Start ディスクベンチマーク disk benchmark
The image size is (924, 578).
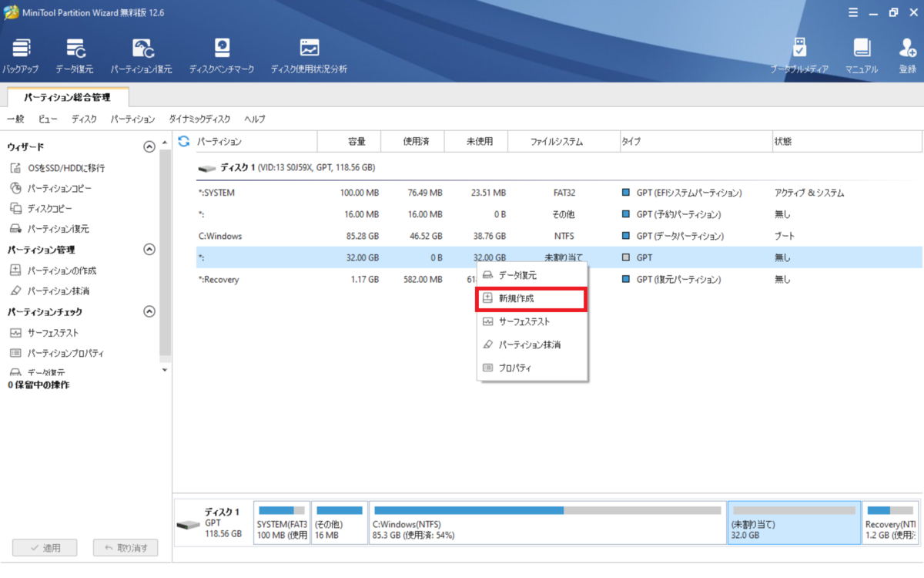(x=222, y=55)
